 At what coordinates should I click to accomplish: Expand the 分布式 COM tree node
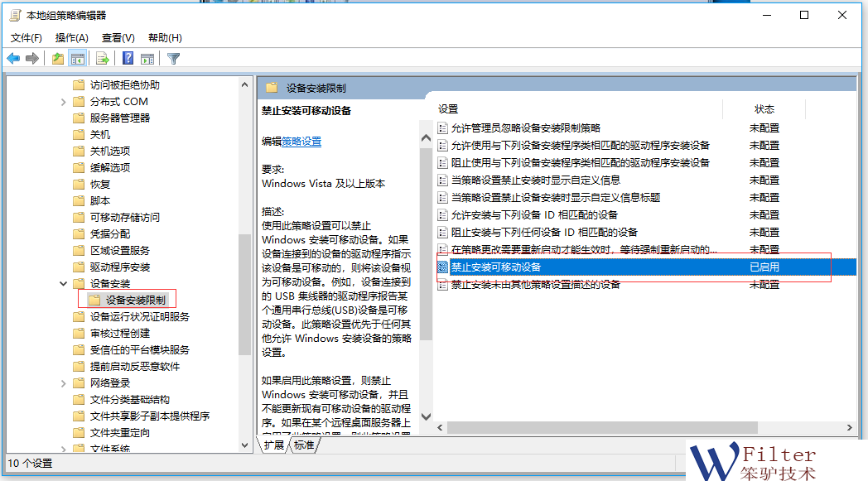[64, 102]
